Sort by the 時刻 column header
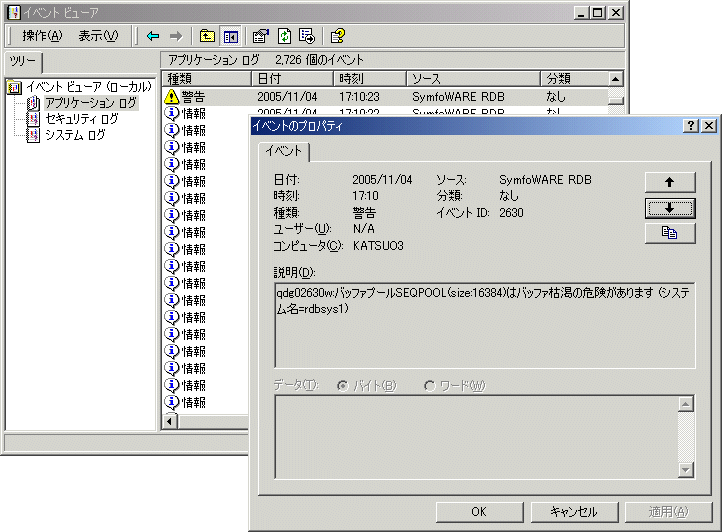 (370, 79)
